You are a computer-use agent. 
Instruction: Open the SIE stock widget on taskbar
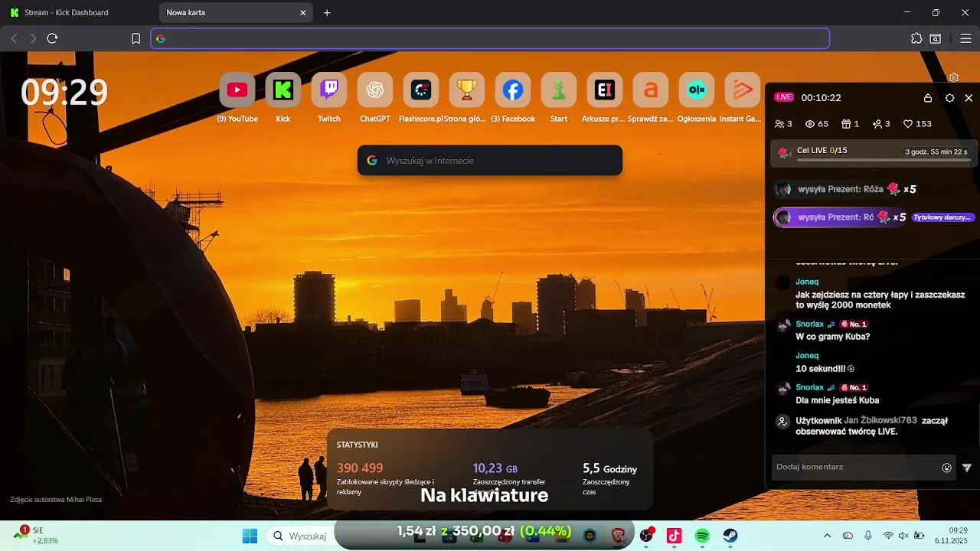coord(34,536)
